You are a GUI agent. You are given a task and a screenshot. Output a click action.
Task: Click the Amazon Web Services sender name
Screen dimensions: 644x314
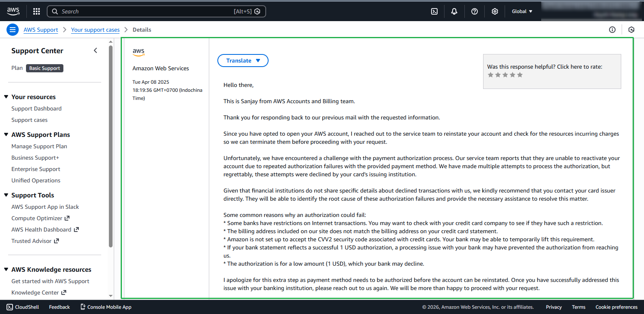point(160,68)
